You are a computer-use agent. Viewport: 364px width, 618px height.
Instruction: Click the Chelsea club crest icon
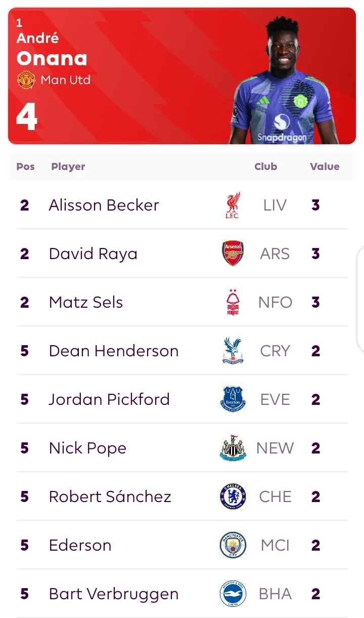pyautogui.click(x=233, y=497)
